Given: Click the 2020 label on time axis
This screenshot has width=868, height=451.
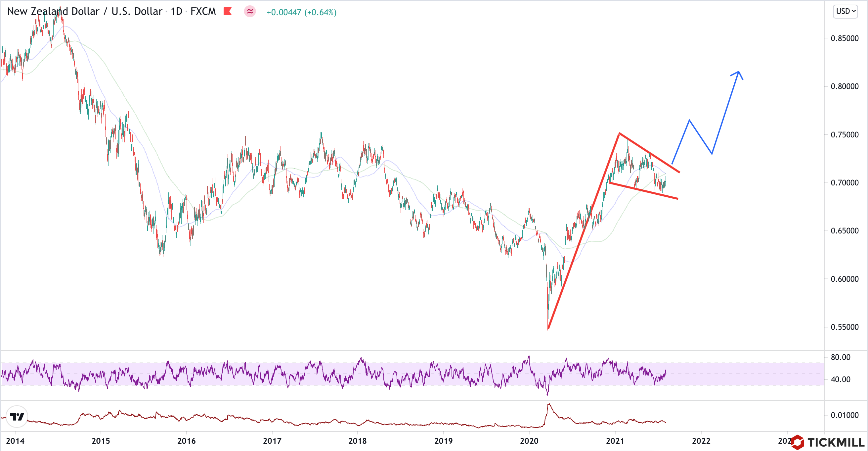Looking at the screenshot, I should (x=529, y=440).
